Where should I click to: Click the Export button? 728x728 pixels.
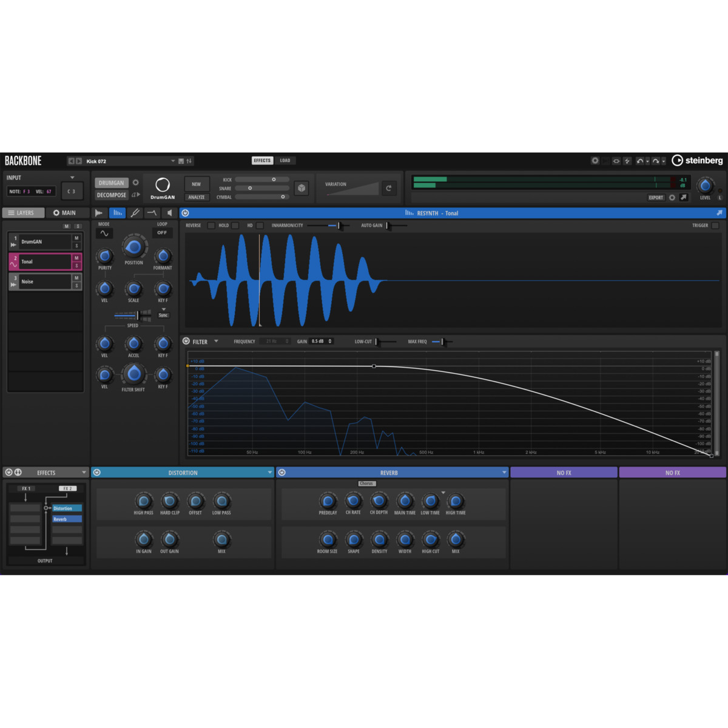point(656,198)
